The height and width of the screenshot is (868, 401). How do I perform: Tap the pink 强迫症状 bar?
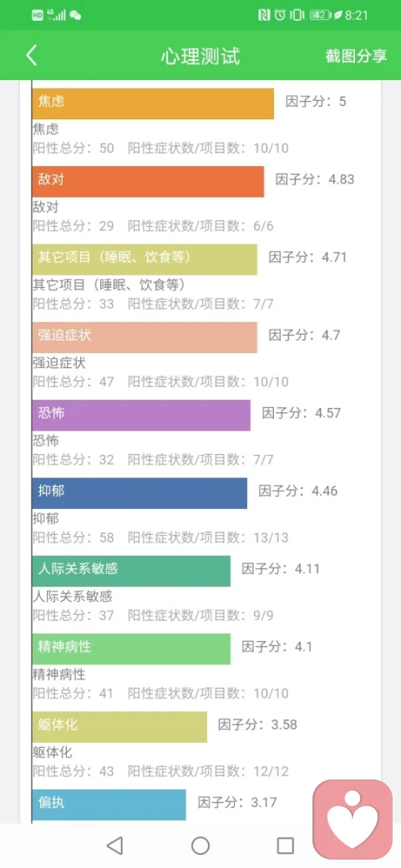pos(145,338)
